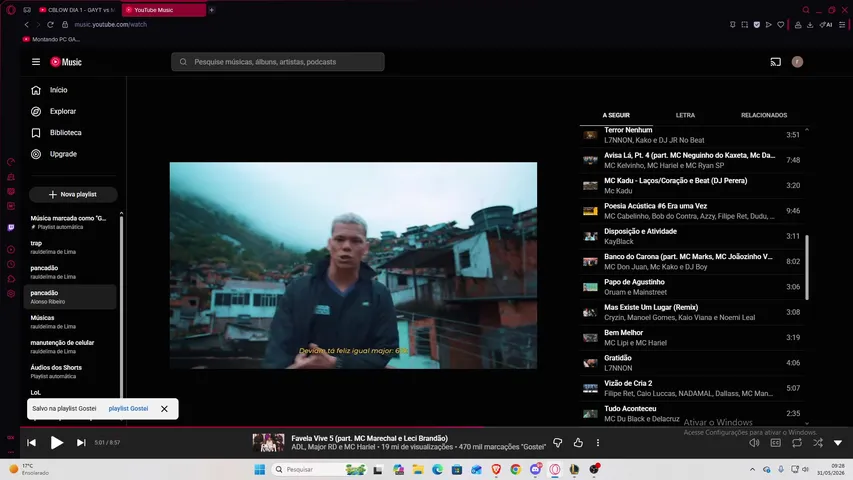The height and width of the screenshot is (480, 853).
Task: Toggle closed captions button
Action: [776, 442]
